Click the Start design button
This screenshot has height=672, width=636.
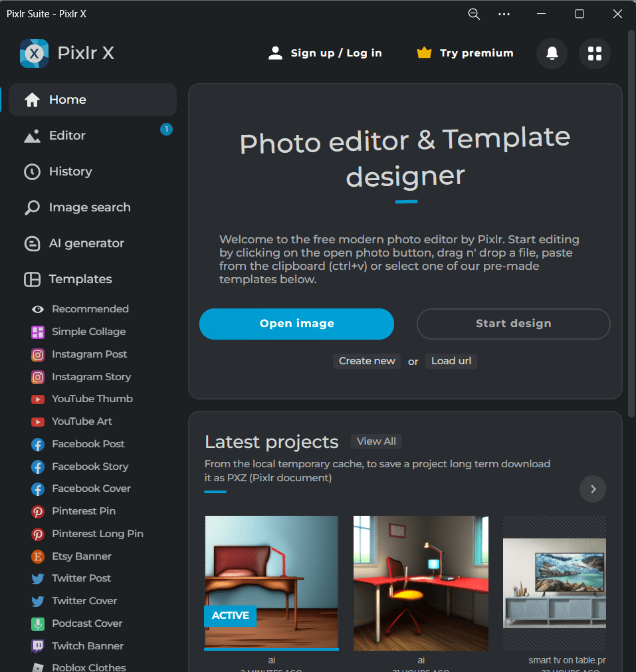coord(514,324)
